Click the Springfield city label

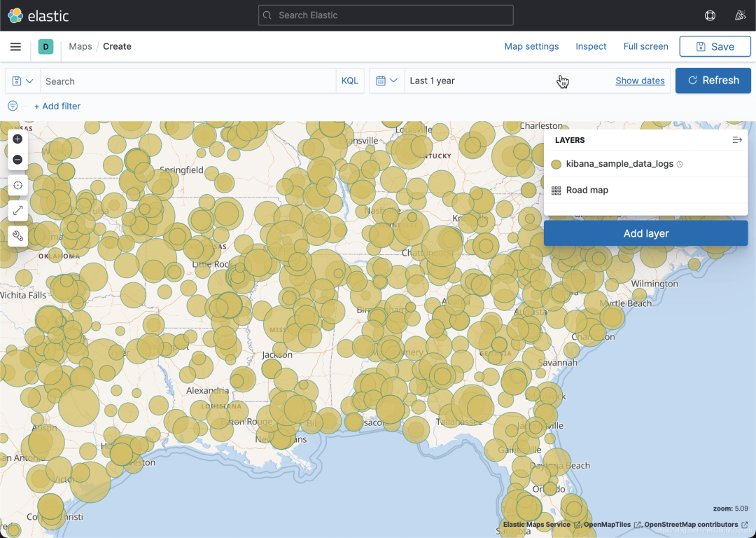[181, 170]
